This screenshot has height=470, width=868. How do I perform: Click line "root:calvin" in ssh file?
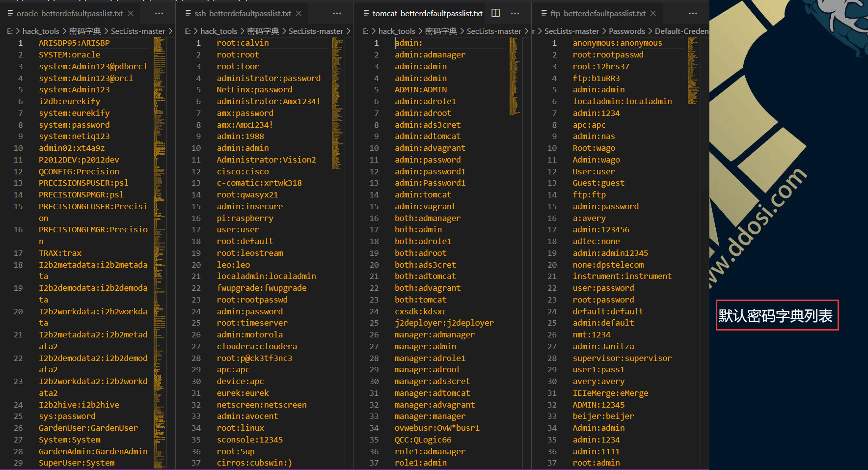[x=243, y=43]
